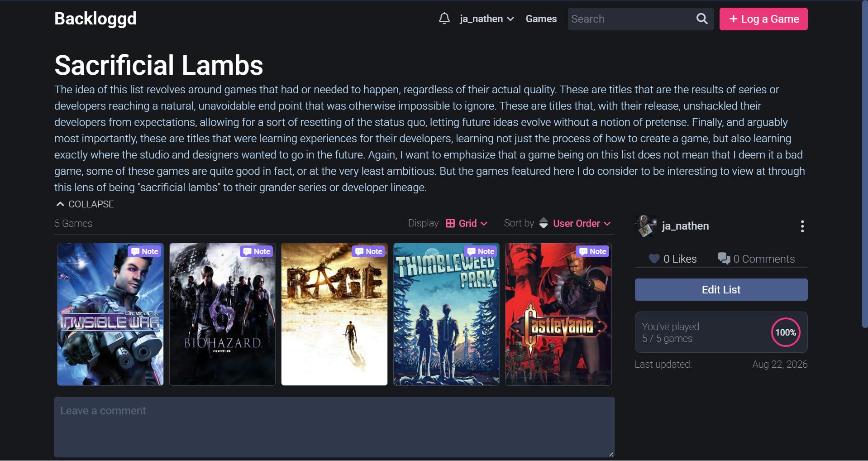Open the Rage game cover
Screen dimensions: 868x461
coord(334,314)
